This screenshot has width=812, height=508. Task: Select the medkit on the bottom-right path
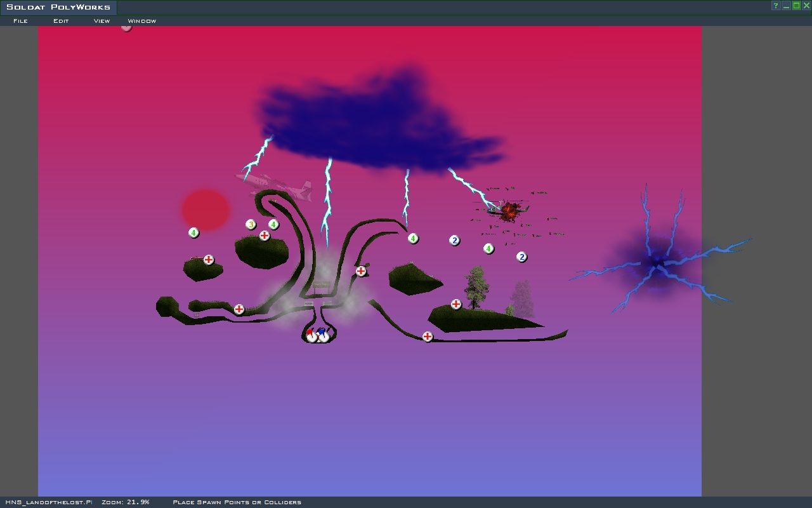428,337
